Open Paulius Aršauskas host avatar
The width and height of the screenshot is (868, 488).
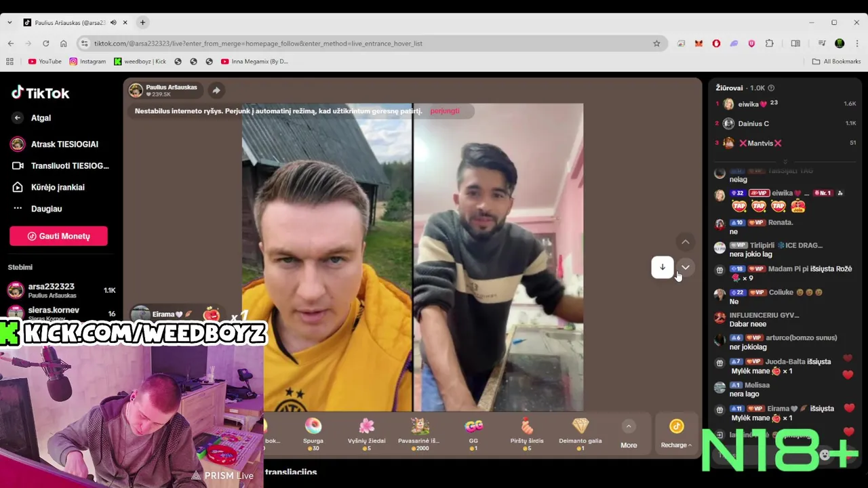pyautogui.click(x=136, y=90)
